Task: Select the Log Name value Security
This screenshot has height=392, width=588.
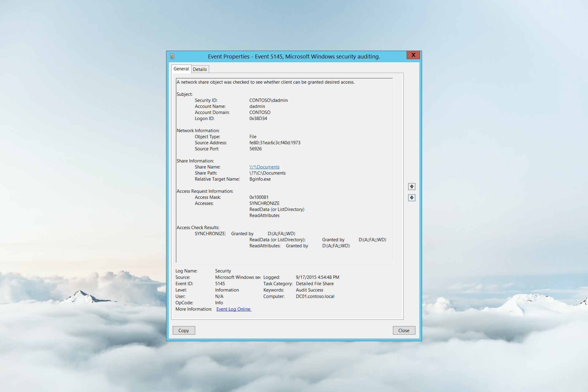Action: click(x=223, y=271)
